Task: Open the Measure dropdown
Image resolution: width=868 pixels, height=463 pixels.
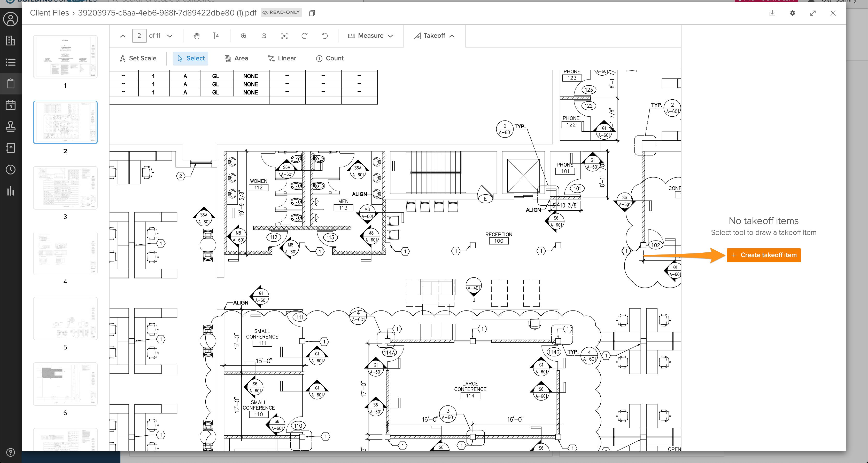Action: (x=371, y=36)
